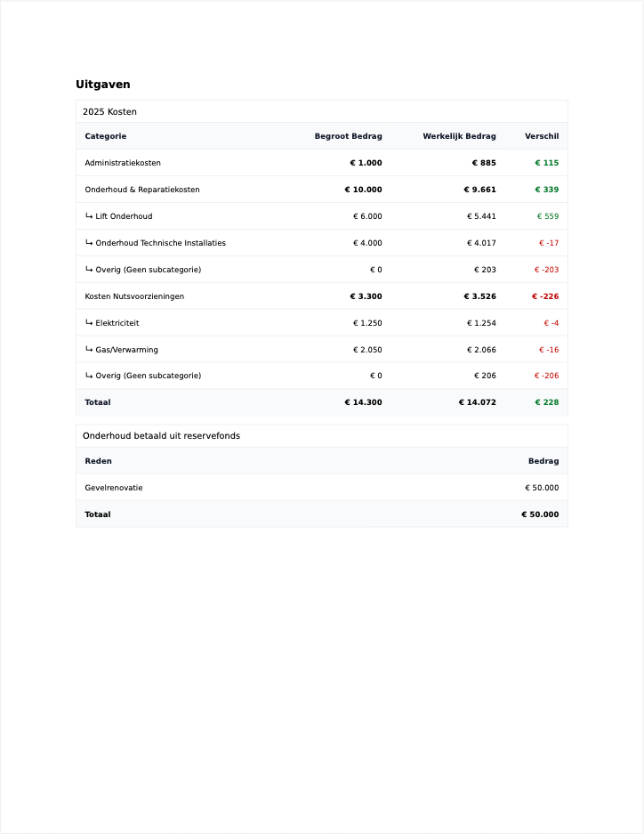Click the Bedrag column header
644x834 pixels.
(543, 461)
